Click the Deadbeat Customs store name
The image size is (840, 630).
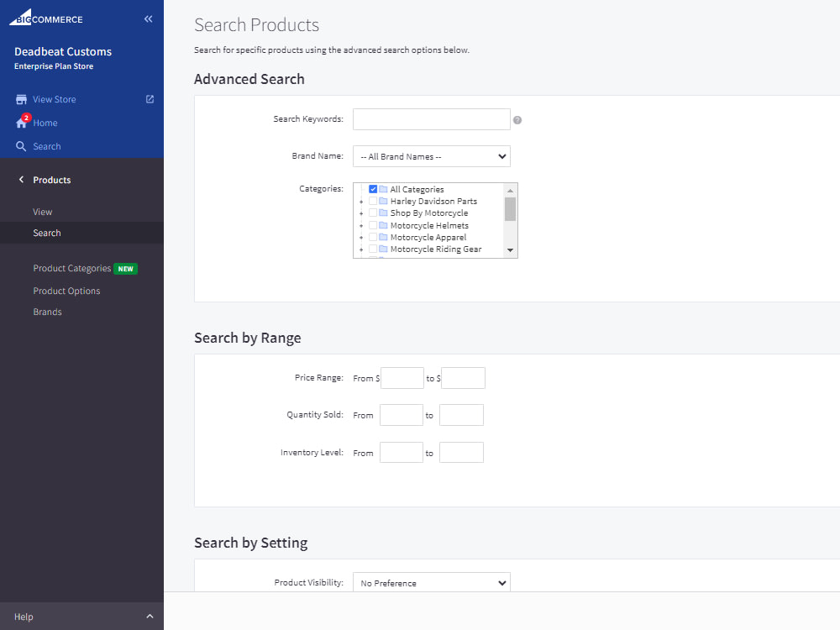[x=63, y=52]
